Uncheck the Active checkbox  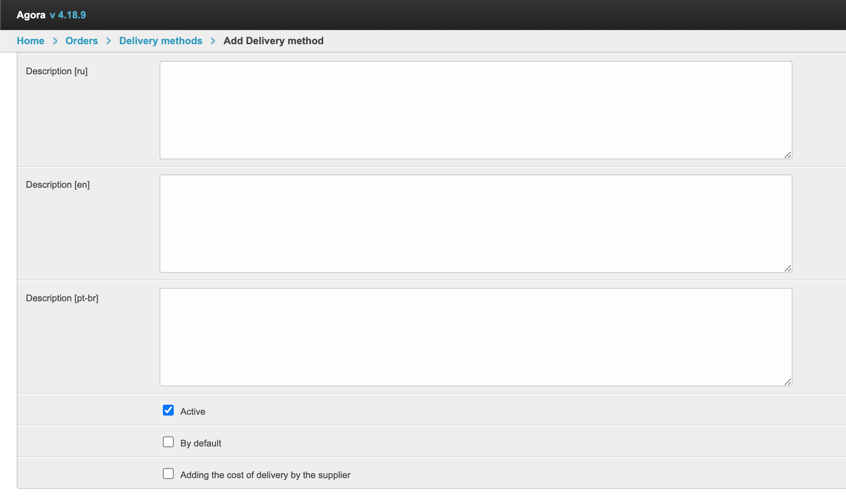click(168, 410)
